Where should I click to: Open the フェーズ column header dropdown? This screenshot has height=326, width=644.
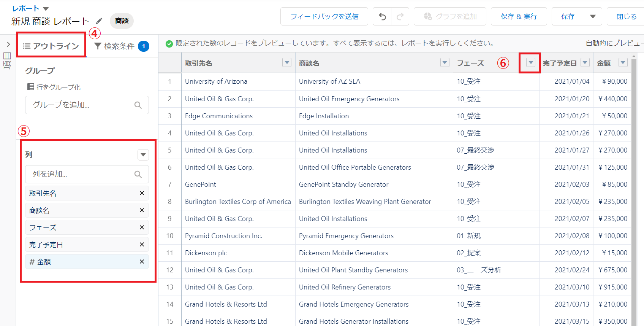(x=531, y=63)
